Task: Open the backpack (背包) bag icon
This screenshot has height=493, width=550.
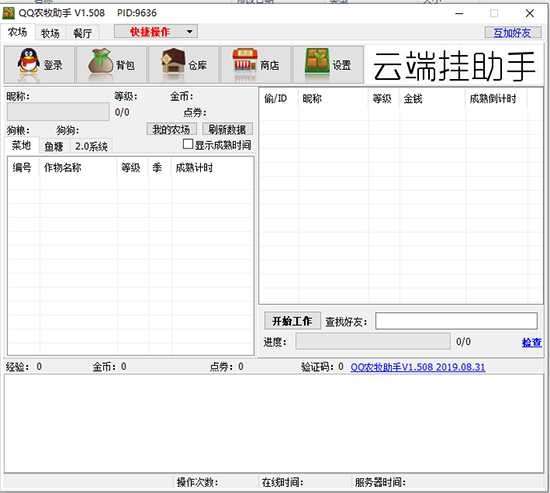Action: (100, 61)
